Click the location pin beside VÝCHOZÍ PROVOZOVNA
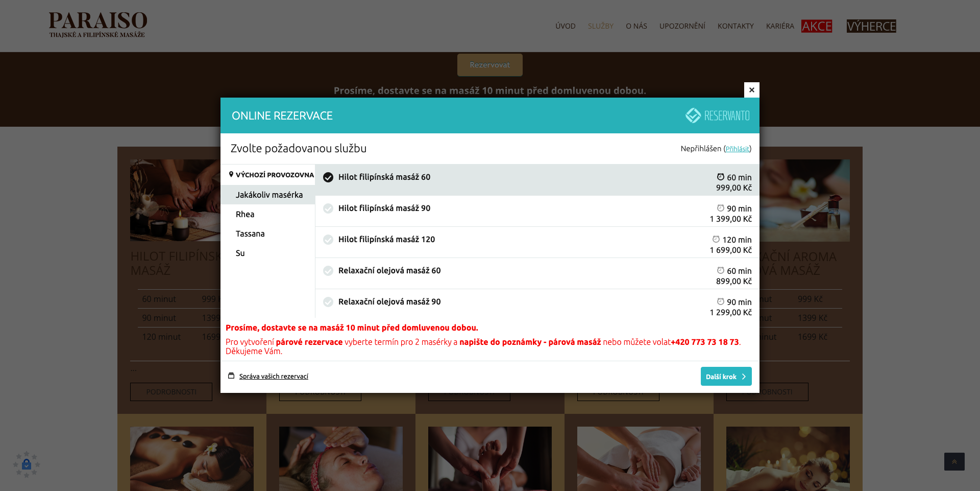The image size is (980, 491). (232, 175)
